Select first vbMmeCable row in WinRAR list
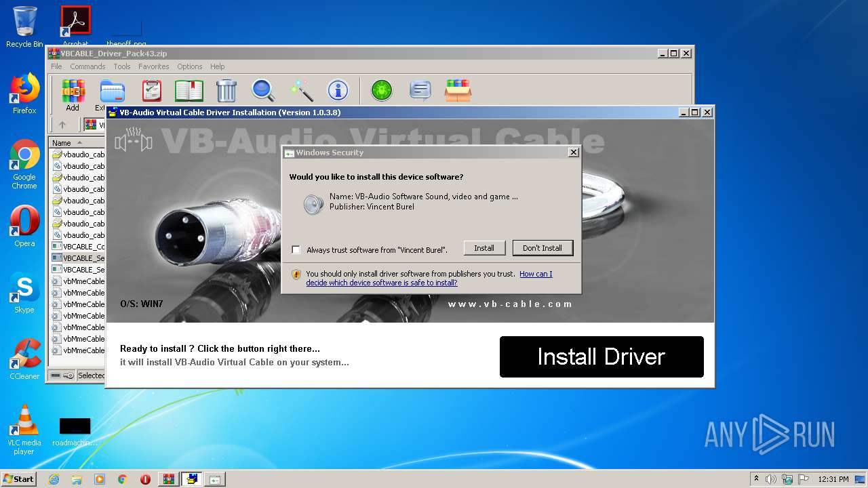The image size is (868, 488). pos(78,281)
